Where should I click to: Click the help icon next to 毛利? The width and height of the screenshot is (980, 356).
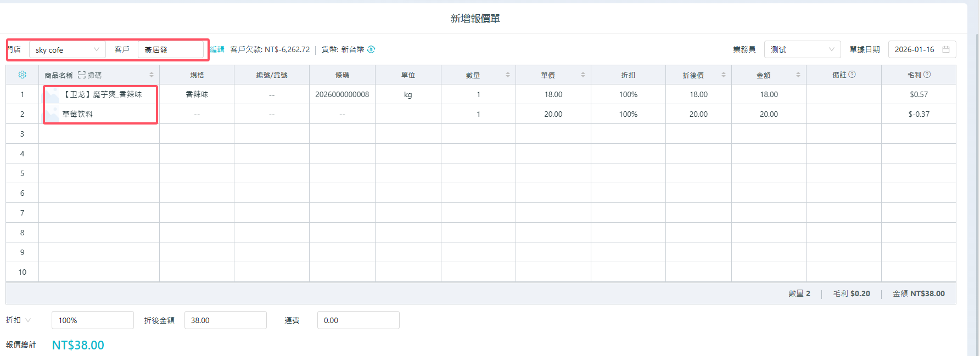(x=927, y=75)
